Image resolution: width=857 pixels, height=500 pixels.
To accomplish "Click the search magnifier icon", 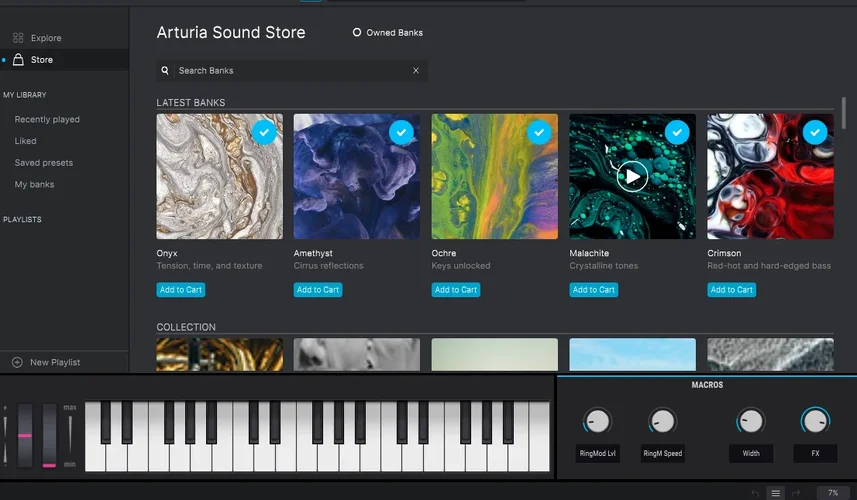I will click(166, 71).
